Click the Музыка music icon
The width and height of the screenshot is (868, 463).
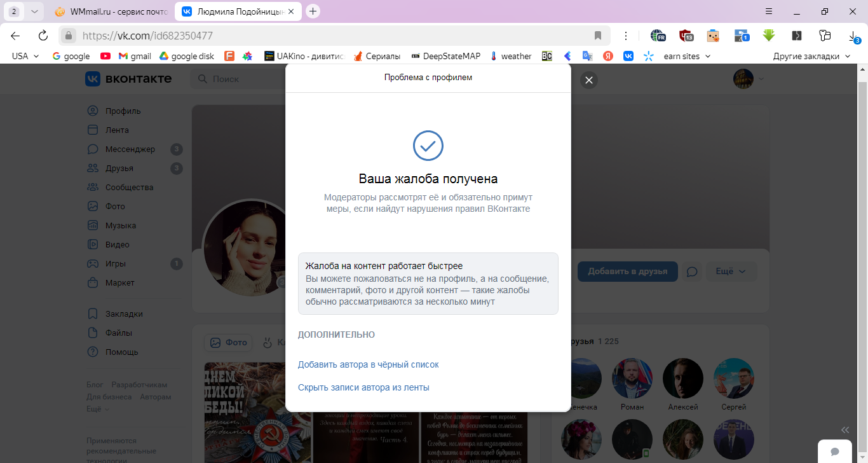(93, 225)
